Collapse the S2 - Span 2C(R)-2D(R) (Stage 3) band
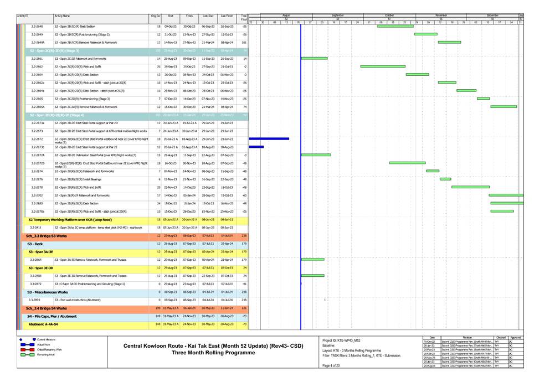The width and height of the screenshot is (555, 392). pos(55,50)
